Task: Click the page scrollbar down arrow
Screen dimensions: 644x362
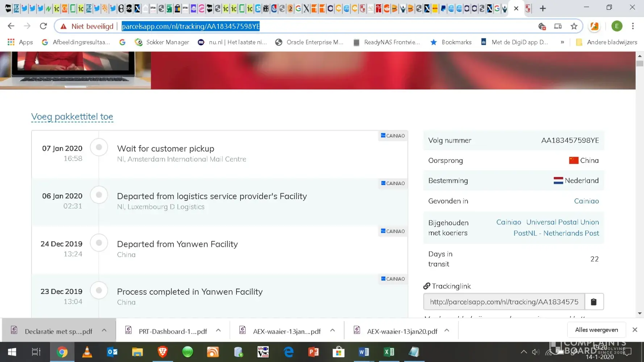Action: [640, 313]
